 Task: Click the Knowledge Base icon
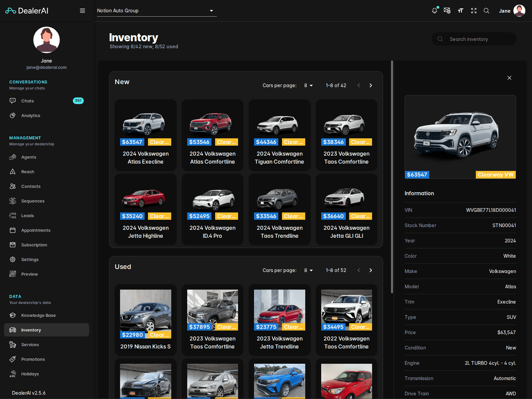tap(13, 315)
